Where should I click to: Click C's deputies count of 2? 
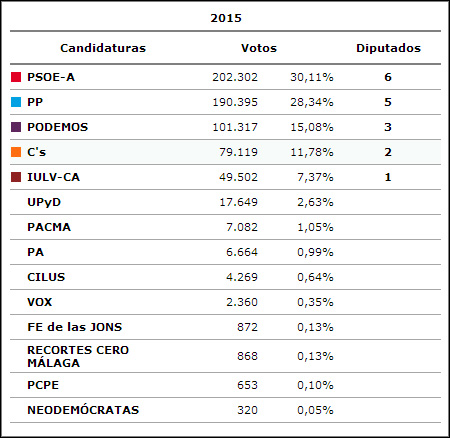coord(388,152)
